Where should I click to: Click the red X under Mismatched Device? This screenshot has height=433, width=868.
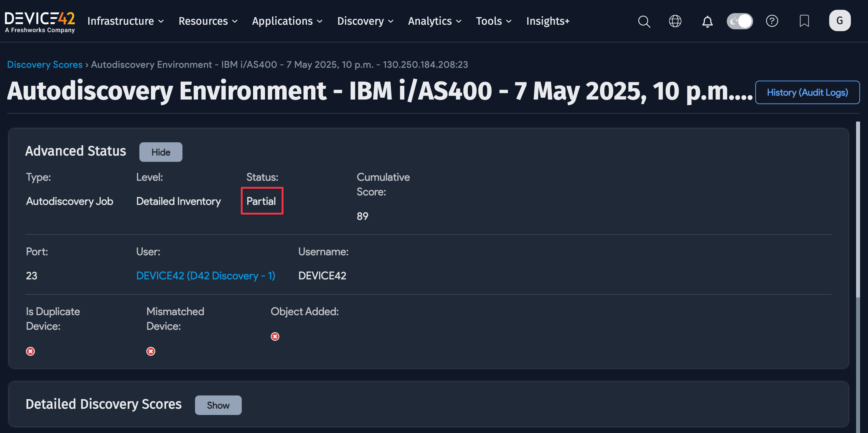(151, 351)
